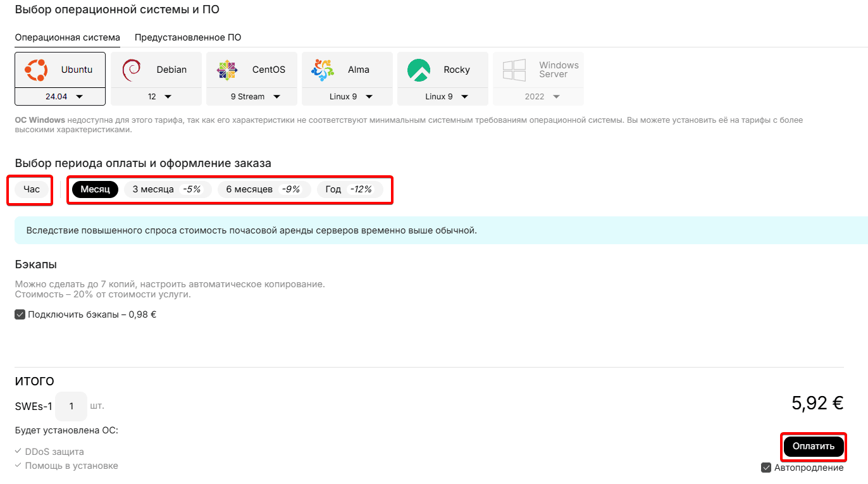Click the SWEs-1 quantity input field
The height and width of the screenshot is (484, 868).
pyautogui.click(x=71, y=406)
